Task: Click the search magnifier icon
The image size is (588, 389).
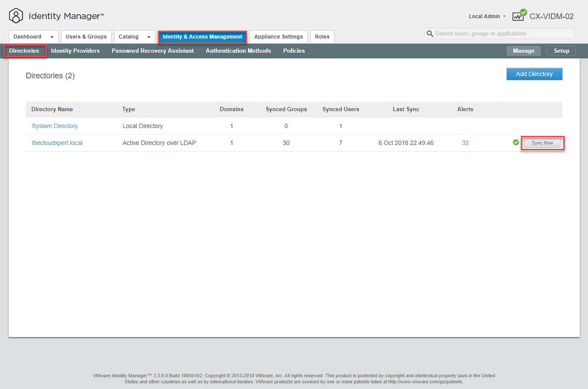Action: click(x=430, y=34)
